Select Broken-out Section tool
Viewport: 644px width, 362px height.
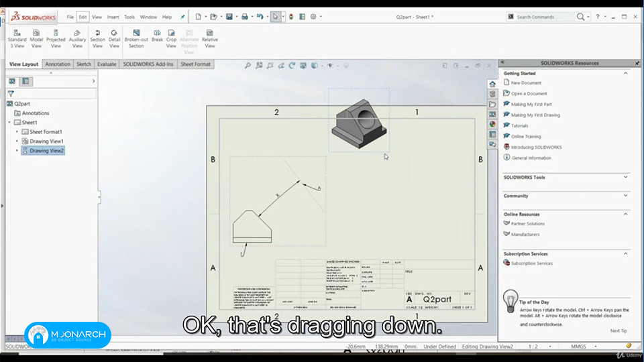tap(136, 39)
